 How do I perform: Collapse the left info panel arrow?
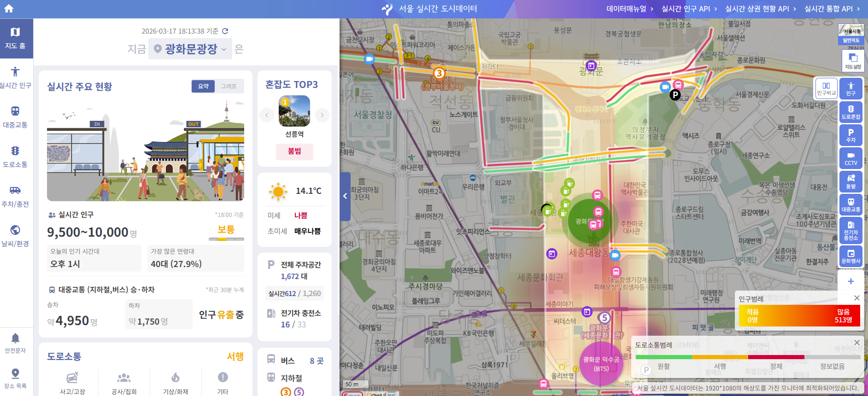pyautogui.click(x=345, y=196)
